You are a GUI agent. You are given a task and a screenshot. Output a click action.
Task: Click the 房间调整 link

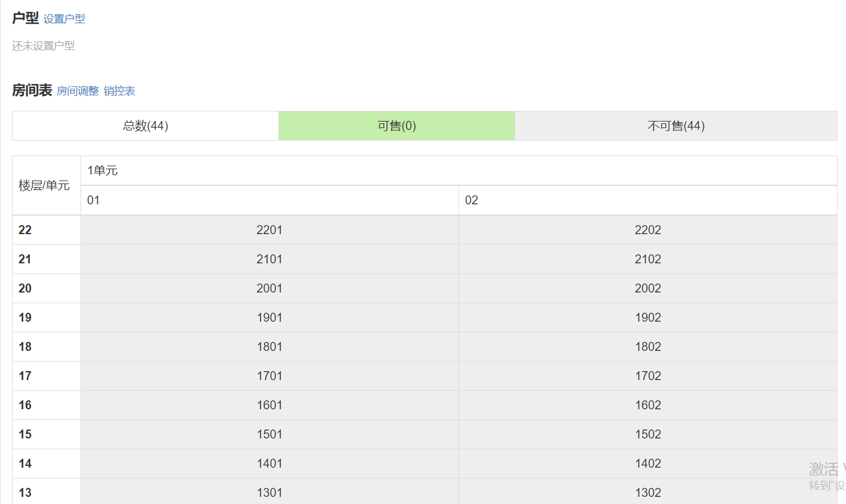78,91
